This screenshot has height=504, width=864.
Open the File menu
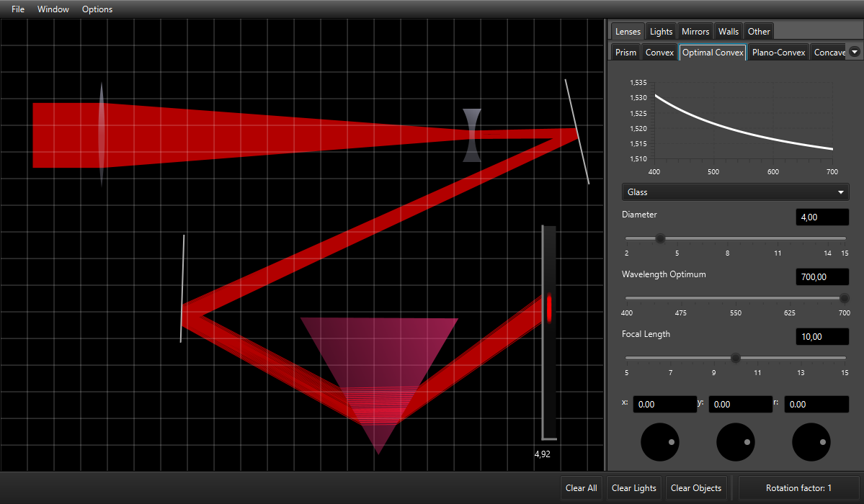click(17, 9)
